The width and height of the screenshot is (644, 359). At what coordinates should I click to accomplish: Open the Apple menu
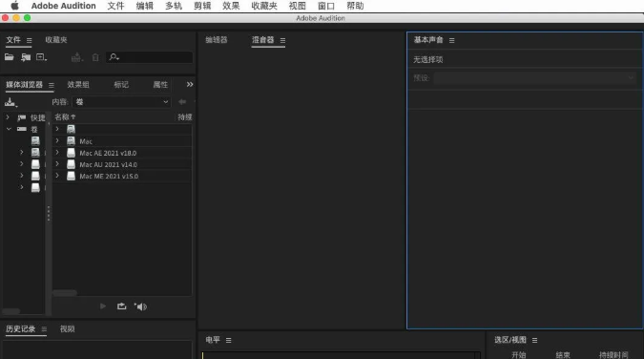[14, 6]
